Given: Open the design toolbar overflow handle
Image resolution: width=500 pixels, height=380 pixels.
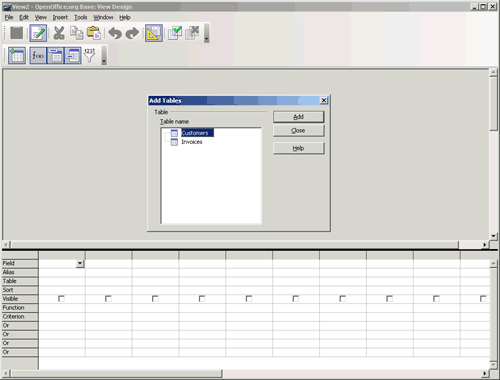Looking at the screenshot, I should 104,55.
